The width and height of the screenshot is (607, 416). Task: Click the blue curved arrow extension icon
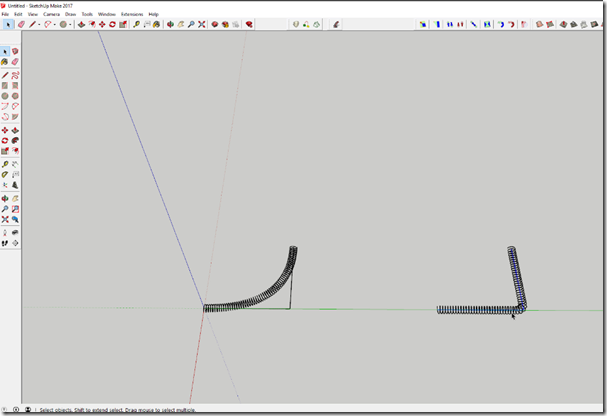(x=501, y=24)
